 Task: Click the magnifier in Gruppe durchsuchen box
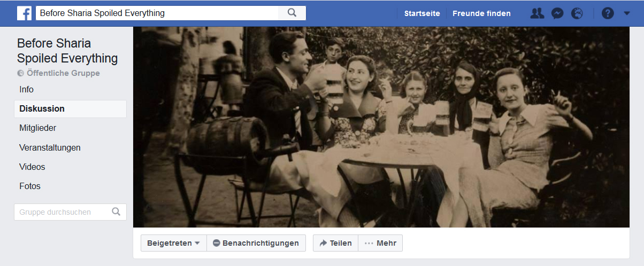pyautogui.click(x=116, y=212)
